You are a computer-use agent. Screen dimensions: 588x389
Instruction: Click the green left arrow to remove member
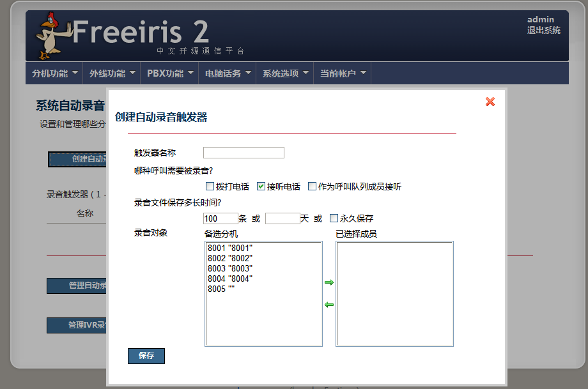point(329,305)
